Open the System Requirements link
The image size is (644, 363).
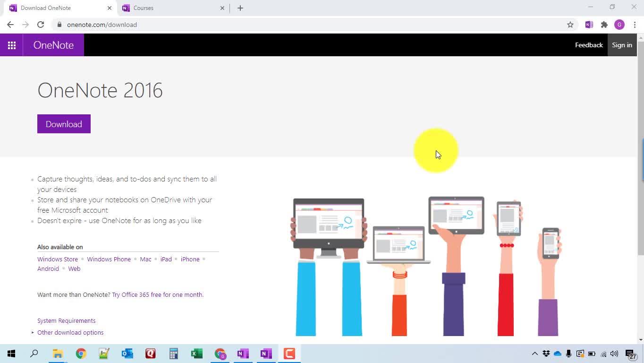click(x=66, y=320)
